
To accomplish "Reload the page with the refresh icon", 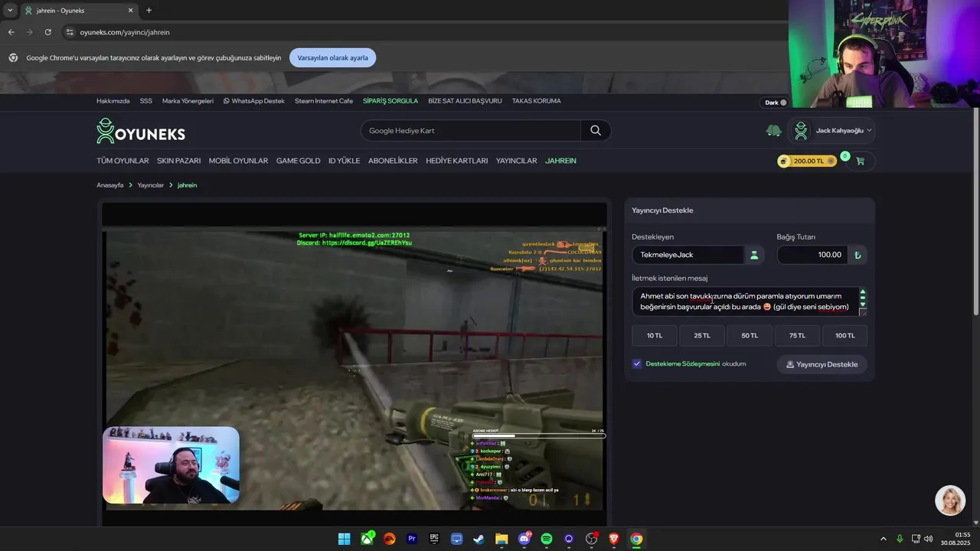I will (47, 32).
